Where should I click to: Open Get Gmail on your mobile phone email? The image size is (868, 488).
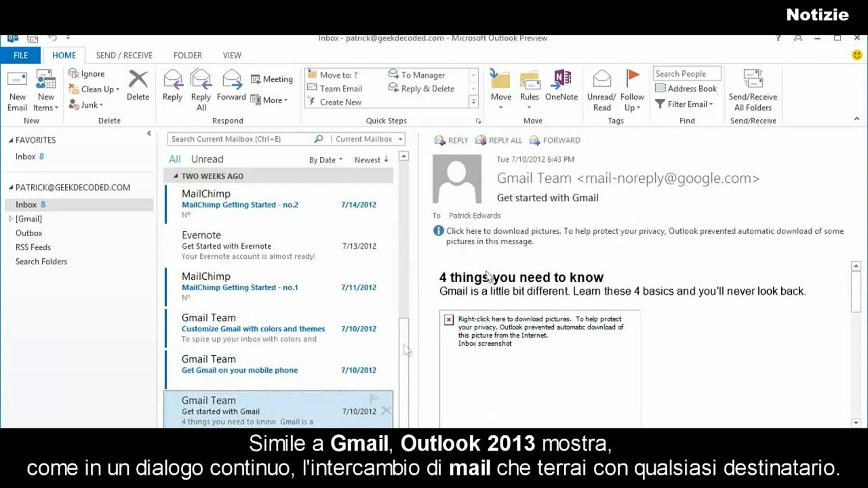pos(279,369)
